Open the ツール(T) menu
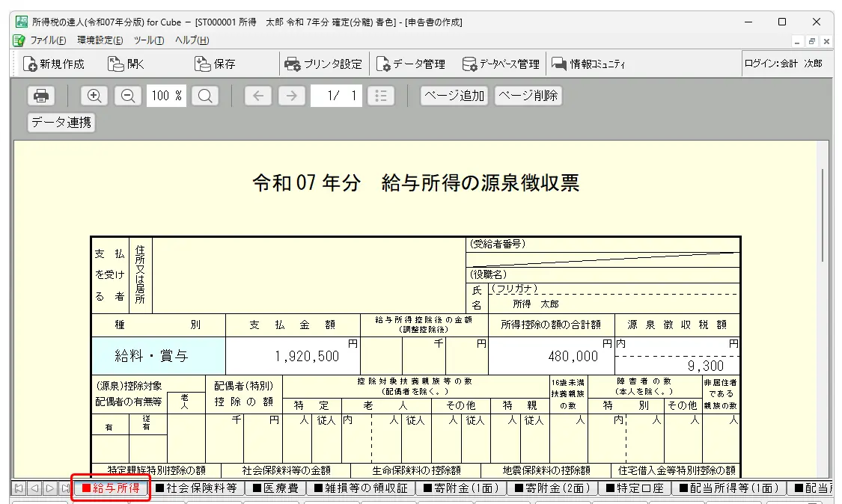 point(148,40)
